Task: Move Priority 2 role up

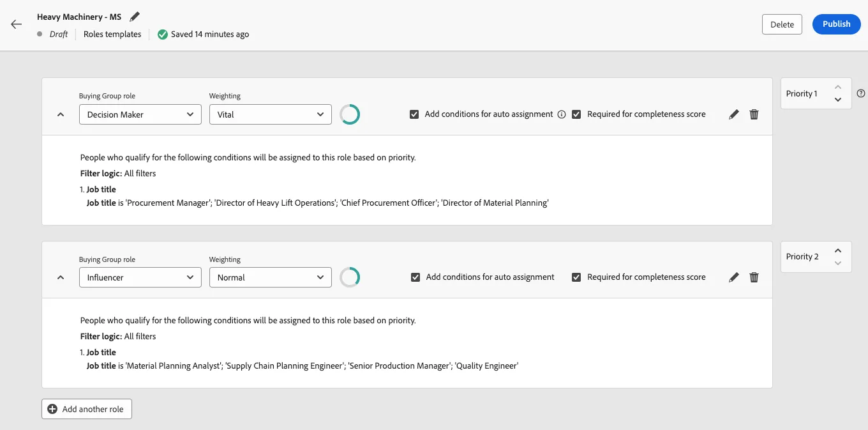Action: pyautogui.click(x=838, y=250)
